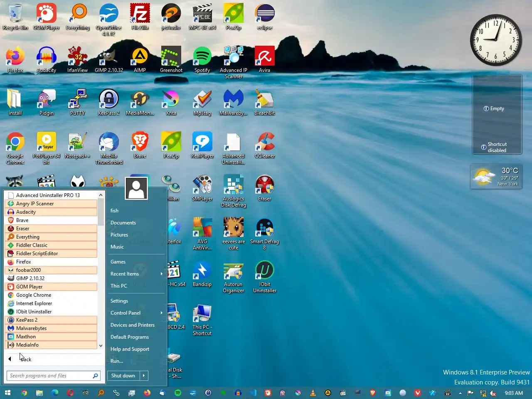This screenshot has height=399, width=532.
Task: Open the eclipse desktop shortcut
Action: pos(265,17)
